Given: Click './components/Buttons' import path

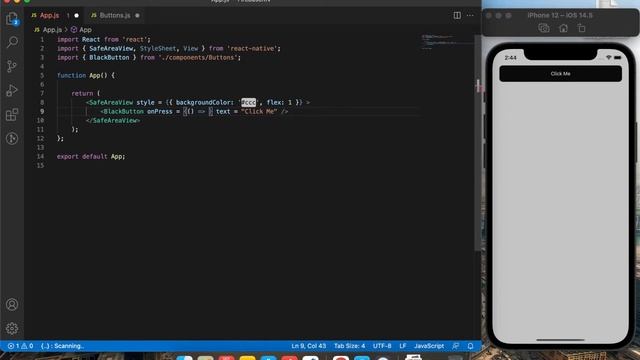Looking at the screenshot, I should (x=198, y=58).
